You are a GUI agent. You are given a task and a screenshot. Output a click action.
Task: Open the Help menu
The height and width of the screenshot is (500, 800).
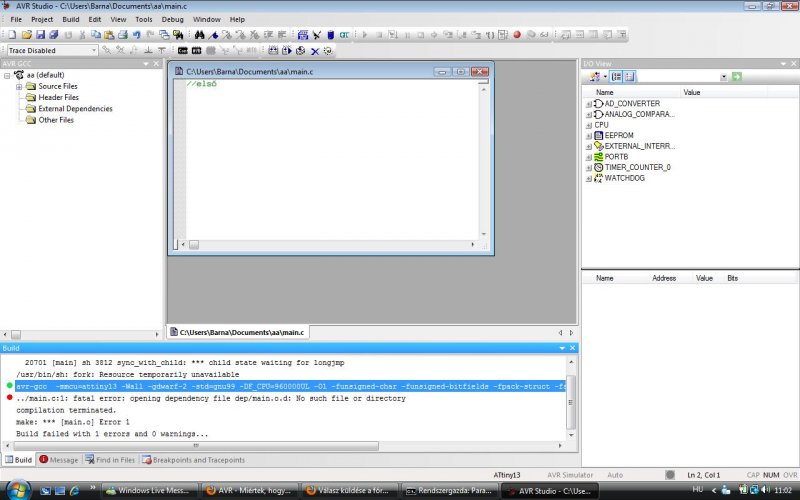237,19
